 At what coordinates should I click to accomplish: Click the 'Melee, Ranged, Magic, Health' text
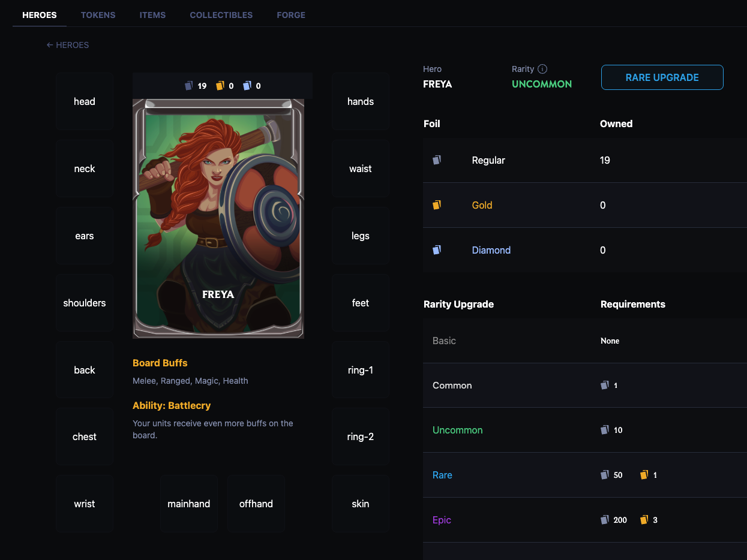[190, 381]
